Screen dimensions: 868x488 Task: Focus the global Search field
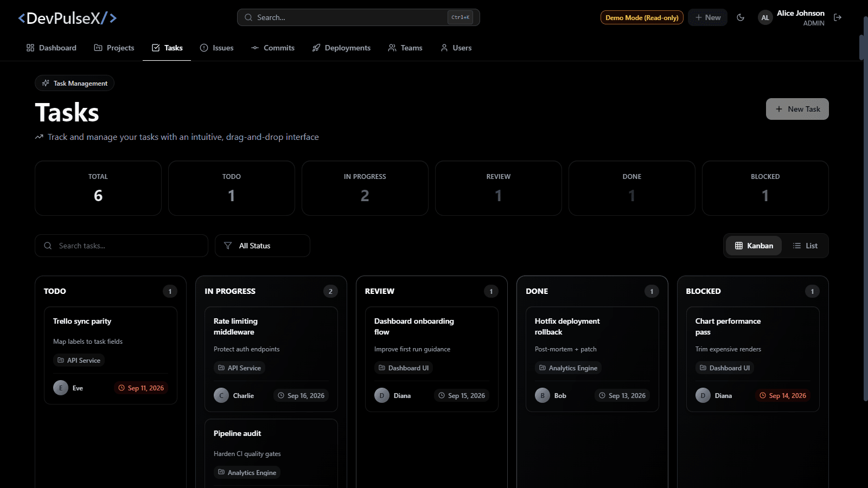(x=358, y=17)
